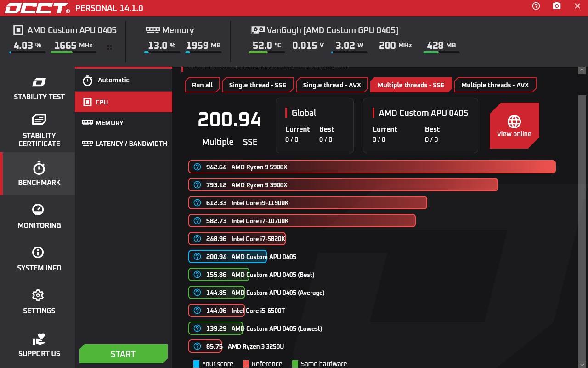Click the green START button

[123, 354]
